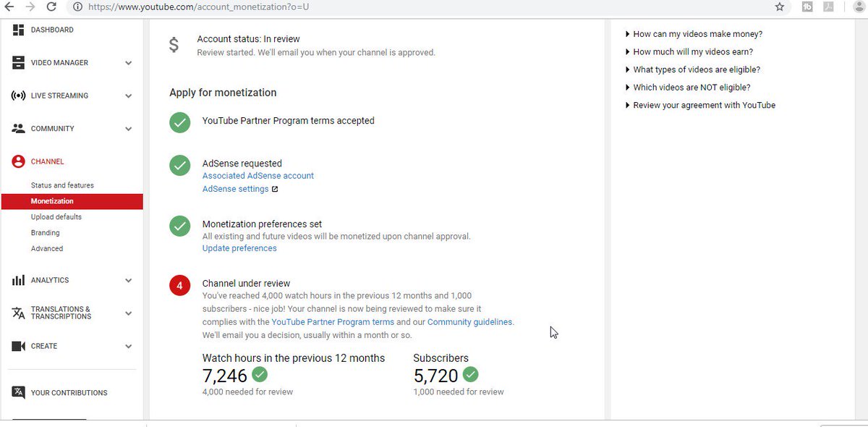Click the AdSense requested green checkmark
This screenshot has height=427, width=868.
pos(180,165)
